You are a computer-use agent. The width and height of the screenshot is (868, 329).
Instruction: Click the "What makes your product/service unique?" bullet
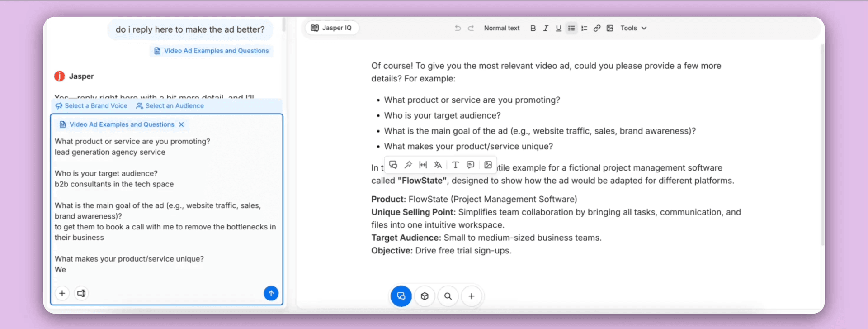coord(468,146)
